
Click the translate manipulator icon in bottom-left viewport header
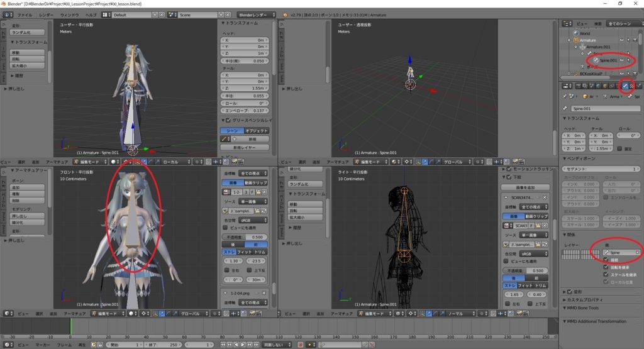[x=162, y=313]
